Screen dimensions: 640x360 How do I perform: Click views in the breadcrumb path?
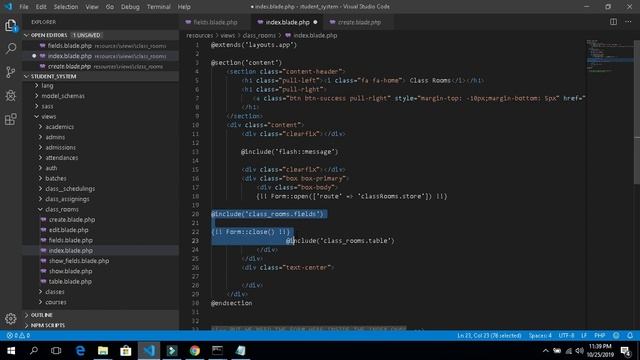(227, 36)
